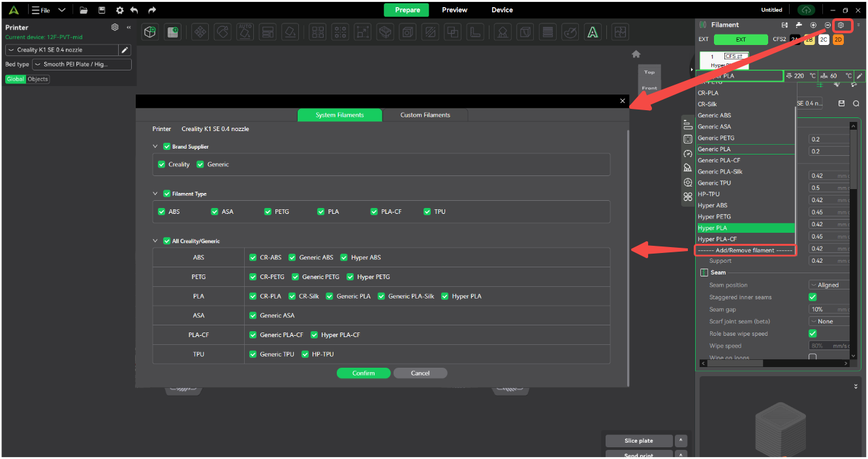The image size is (868, 459).
Task: Add a filament with plus icon
Action: coord(813,25)
